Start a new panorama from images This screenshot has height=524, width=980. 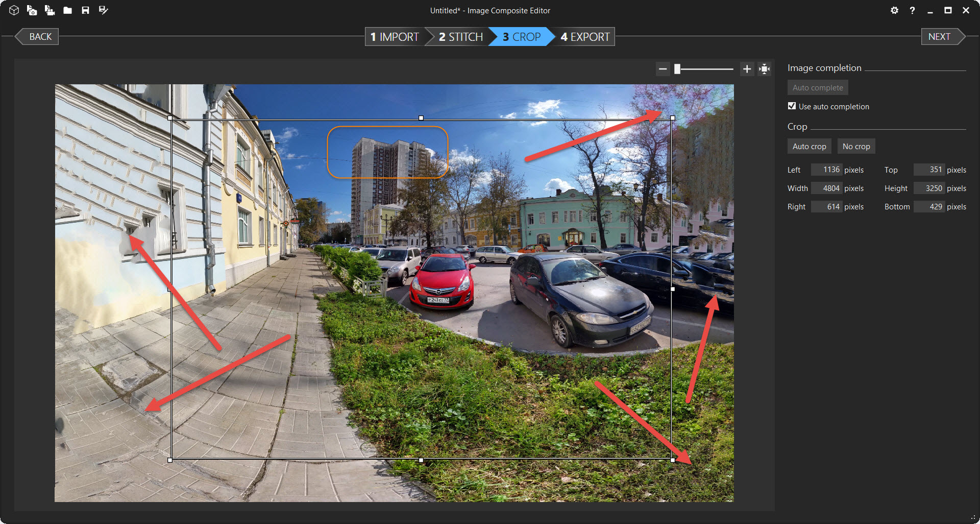pyautogui.click(x=32, y=10)
